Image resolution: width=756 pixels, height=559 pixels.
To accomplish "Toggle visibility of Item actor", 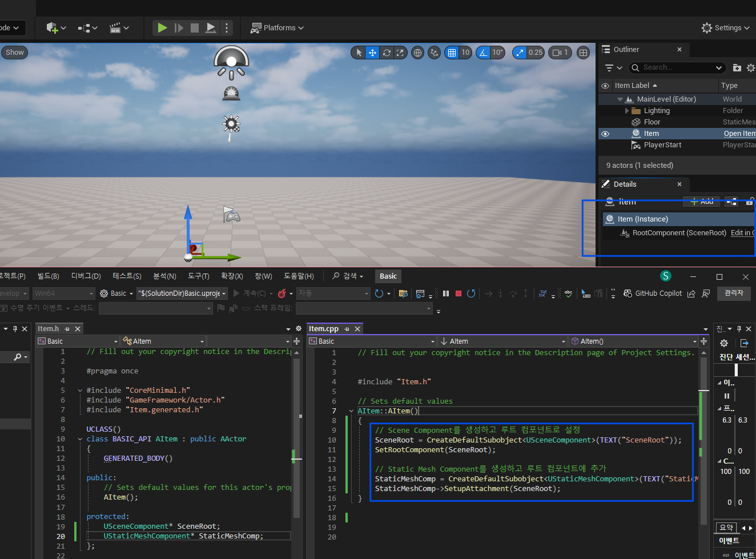I will click(x=605, y=134).
